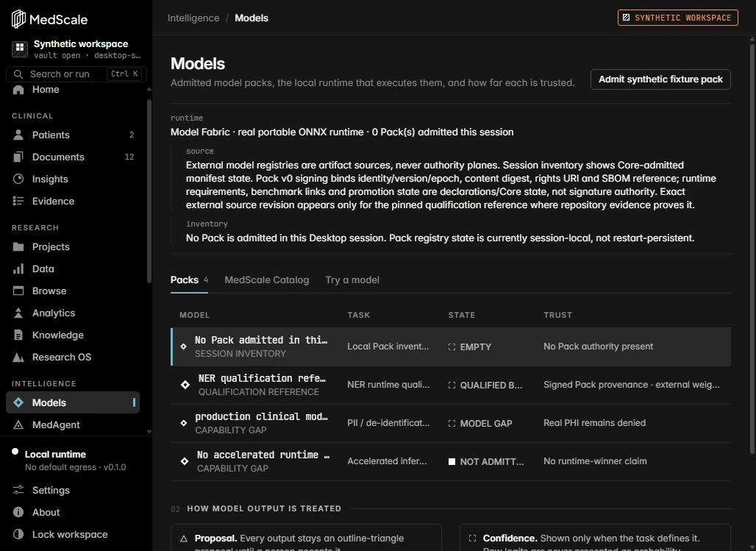This screenshot has width=756, height=551.
Task: Click the Proposal outline-triangle icon
Action: [184, 538]
